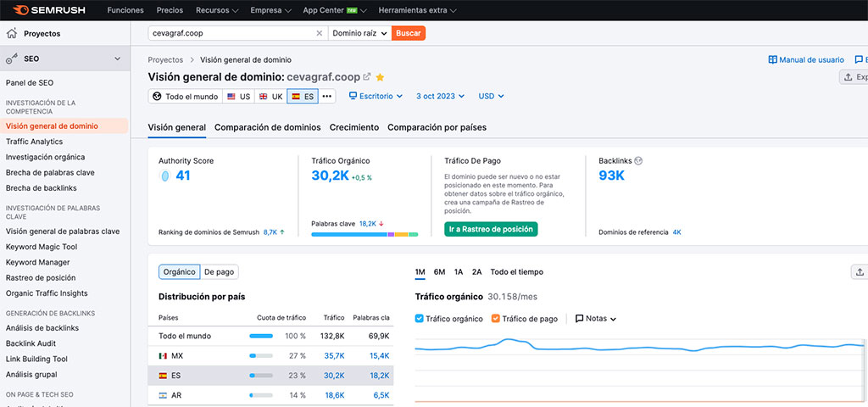The width and height of the screenshot is (868, 407).
Task: Click the cevagraf.coop domain input field
Action: coord(229,33)
